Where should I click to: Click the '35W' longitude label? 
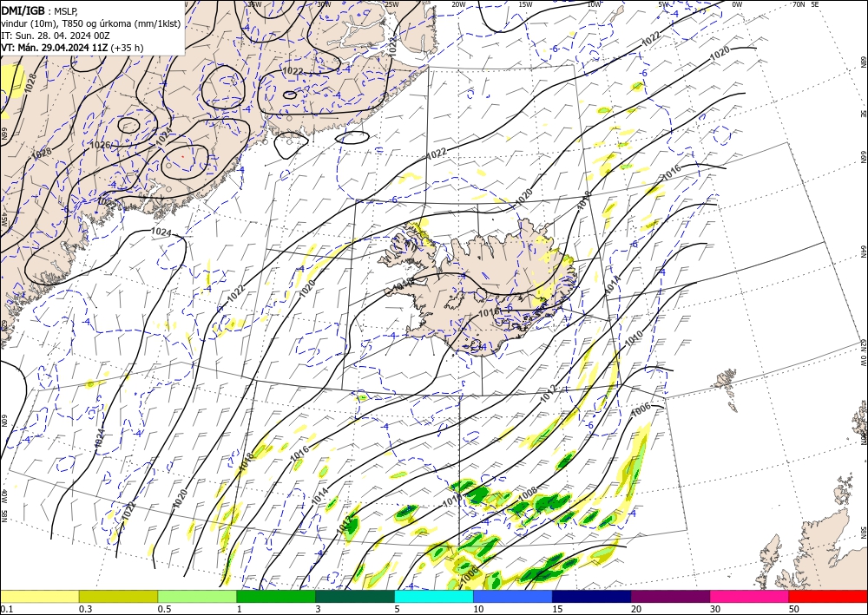point(254,3)
